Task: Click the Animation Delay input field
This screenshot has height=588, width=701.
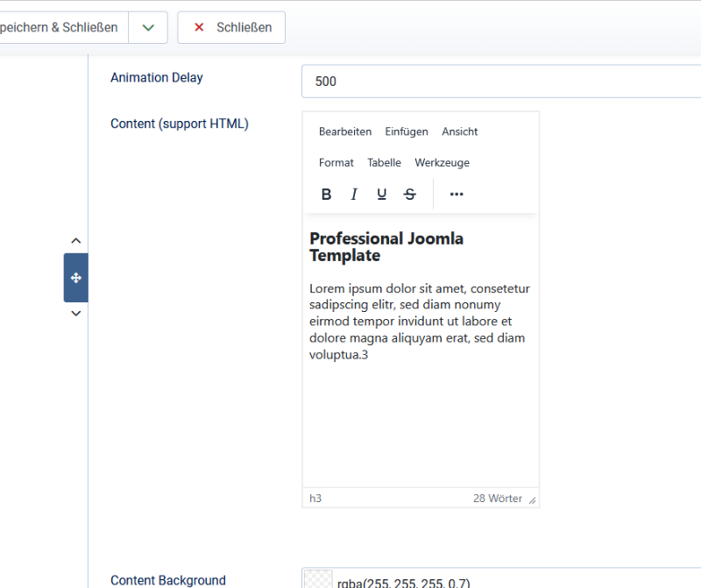Action: click(x=501, y=81)
